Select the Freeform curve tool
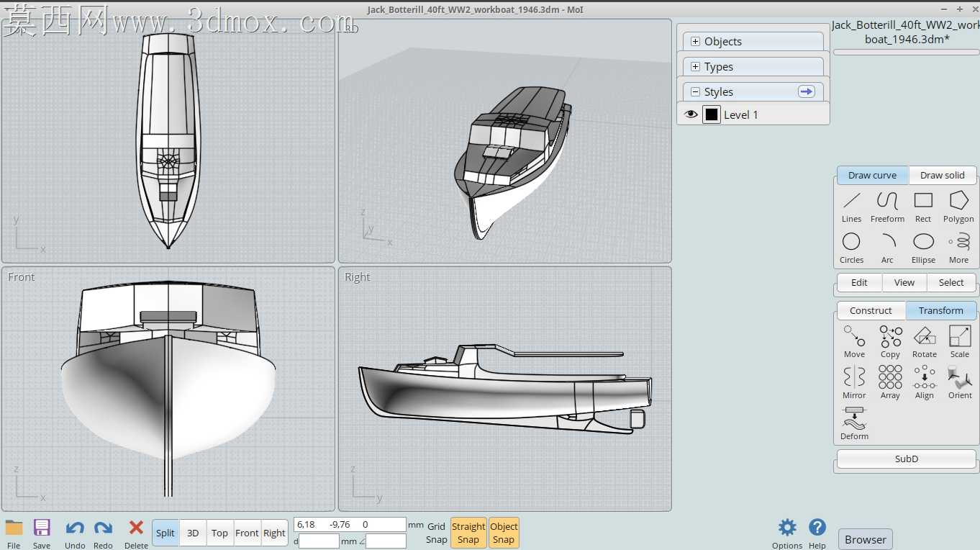Image resolution: width=980 pixels, height=550 pixels. (x=887, y=207)
